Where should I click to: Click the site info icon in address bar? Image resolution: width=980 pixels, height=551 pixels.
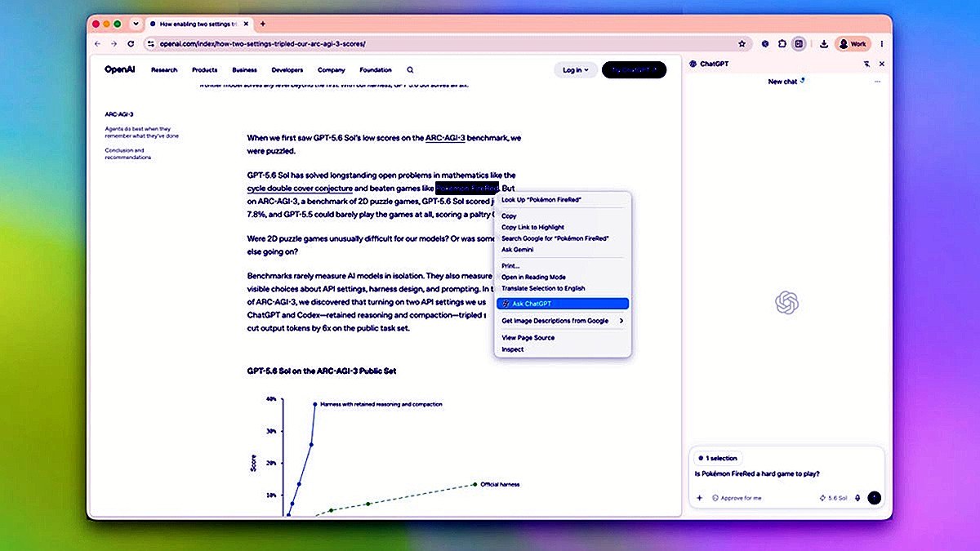click(151, 43)
